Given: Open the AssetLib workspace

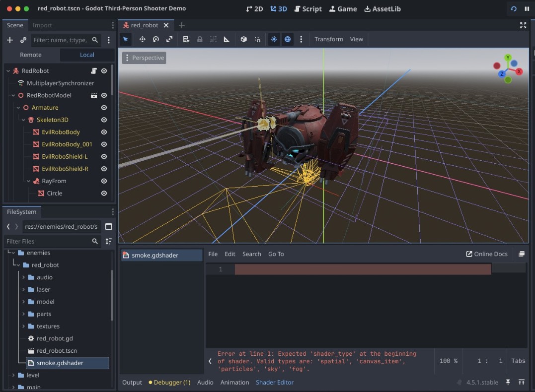Looking at the screenshot, I should [x=382, y=9].
